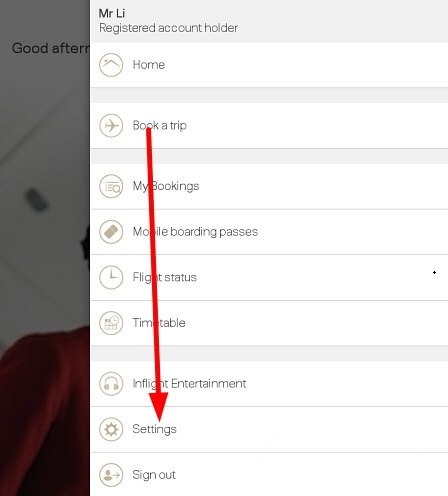Tap the Sign out person icon
Viewport: 448px width, 496px height.
coord(111,475)
